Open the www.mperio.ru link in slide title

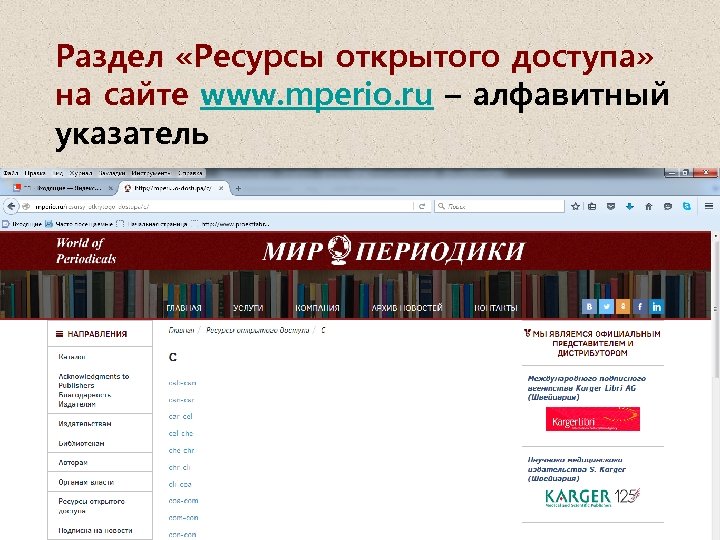point(317,95)
